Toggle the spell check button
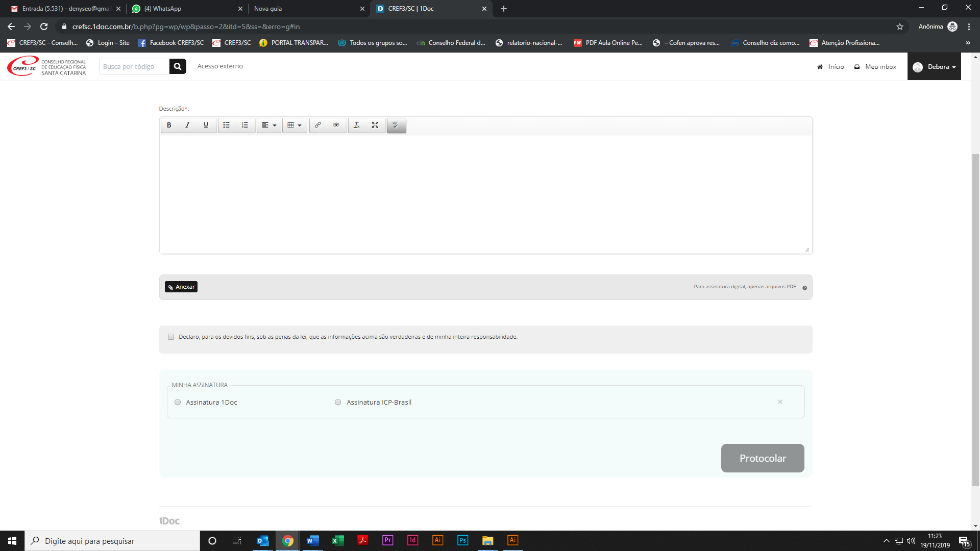 (x=396, y=125)
